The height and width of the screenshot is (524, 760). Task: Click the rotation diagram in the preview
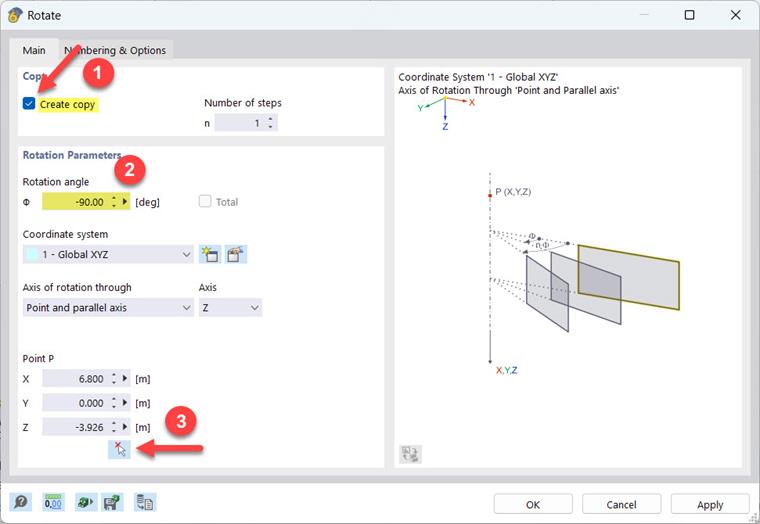pyautogui.click(x=584, y=274)
